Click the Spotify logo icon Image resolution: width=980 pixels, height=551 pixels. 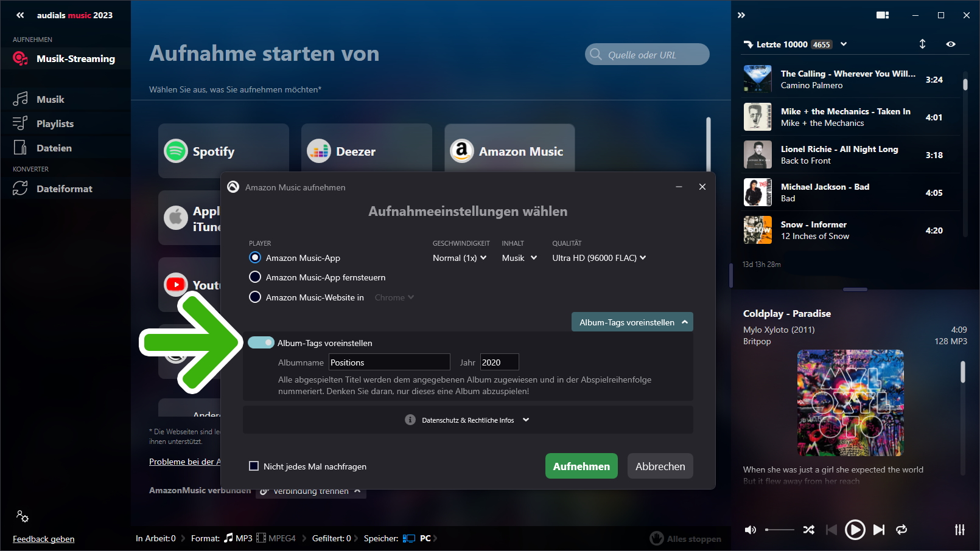(176, 151)
